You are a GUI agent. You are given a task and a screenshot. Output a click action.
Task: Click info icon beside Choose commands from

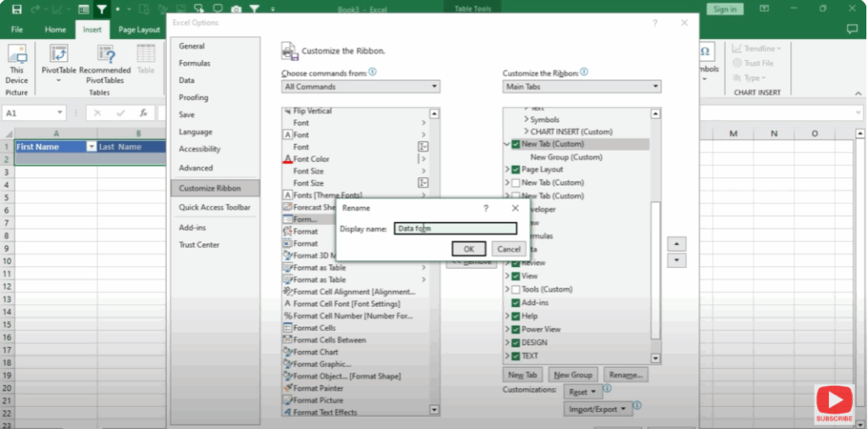tap(373, 72)
